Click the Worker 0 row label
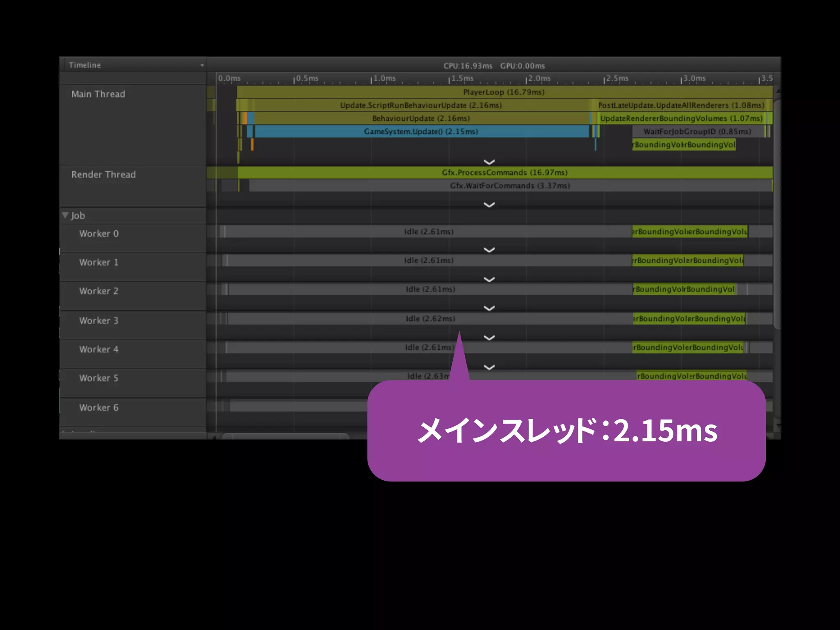This screenshot has height=630, width=840. [x=99, y=233]
